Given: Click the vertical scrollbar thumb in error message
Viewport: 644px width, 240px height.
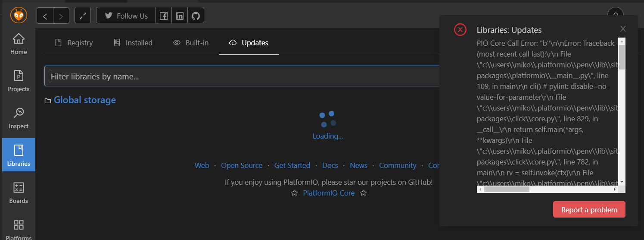Looking at the screenshot, I should click(x=622, y=57).
